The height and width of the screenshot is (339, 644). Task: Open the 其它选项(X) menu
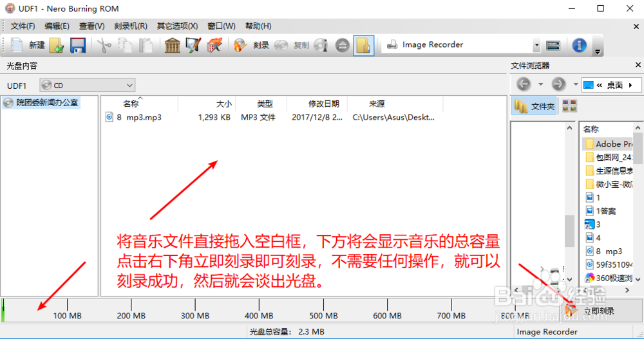coord(178,26)
